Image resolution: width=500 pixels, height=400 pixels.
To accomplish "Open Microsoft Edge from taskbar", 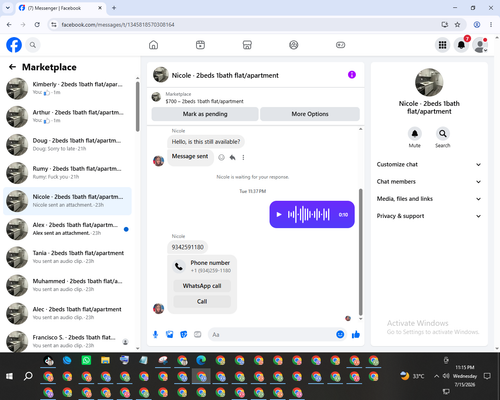I will [x=201, y=360].
